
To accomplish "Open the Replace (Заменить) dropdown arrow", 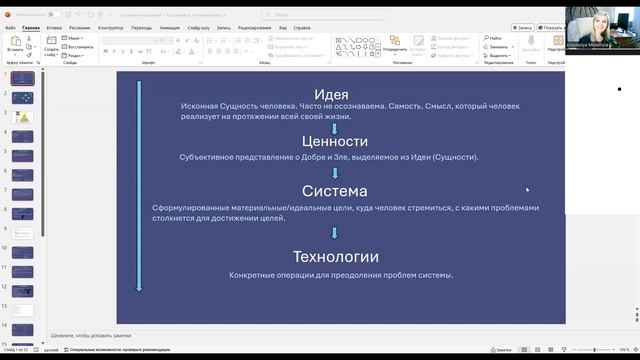I will coord(513,47).
